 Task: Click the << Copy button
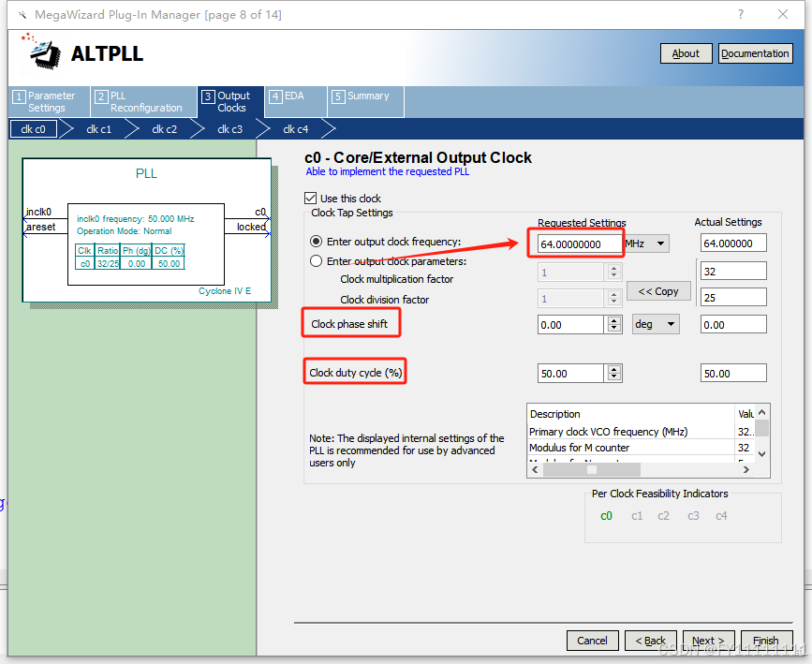(x=658, y=291)
